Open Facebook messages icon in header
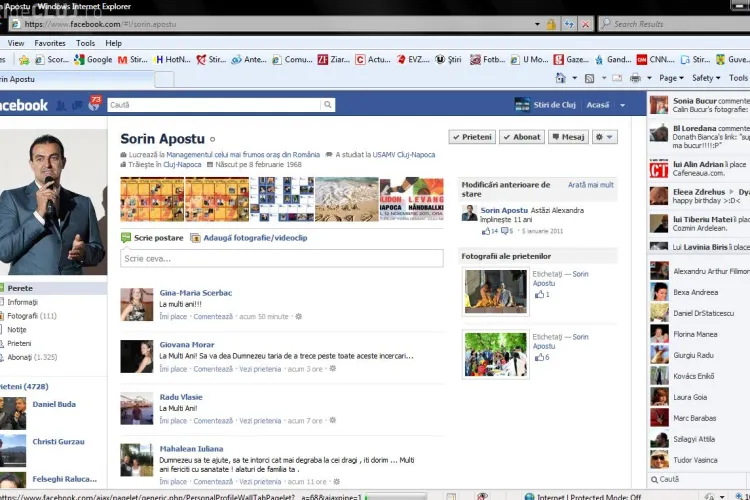 click(x=77, y=105)
